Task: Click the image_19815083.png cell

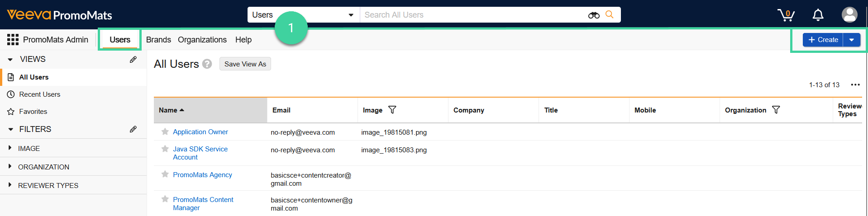Action: pos(394,150)
